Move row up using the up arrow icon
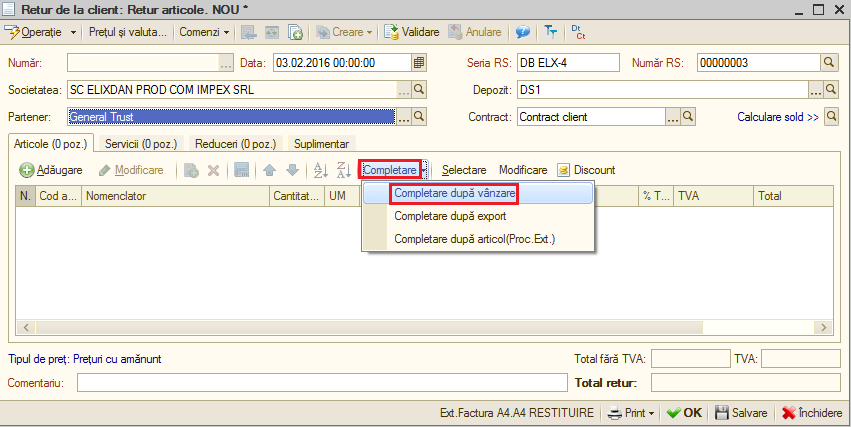Screen dimensions: 851x427 click(x=270, y=170)
